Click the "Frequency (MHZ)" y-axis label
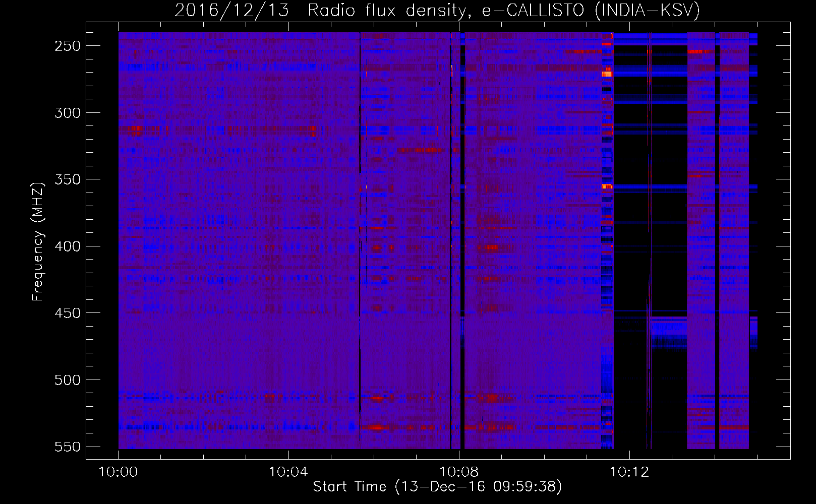 point(38,241)
